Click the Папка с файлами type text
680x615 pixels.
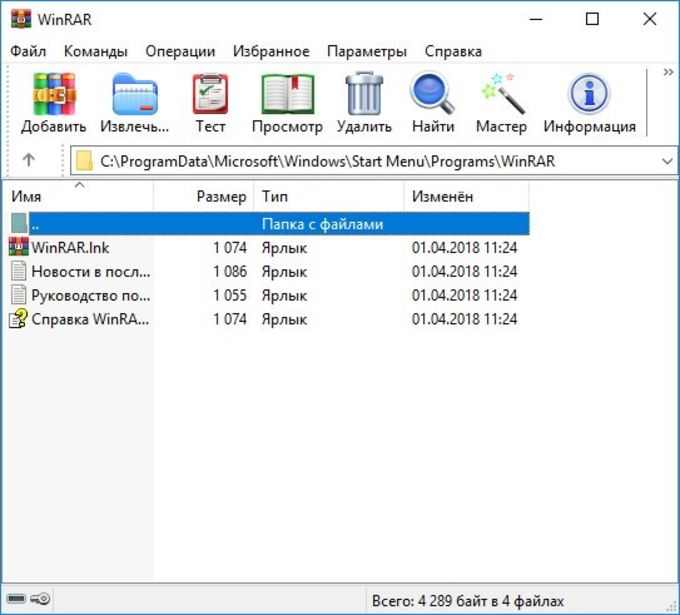pyautogui.click(x=322, y=224)
